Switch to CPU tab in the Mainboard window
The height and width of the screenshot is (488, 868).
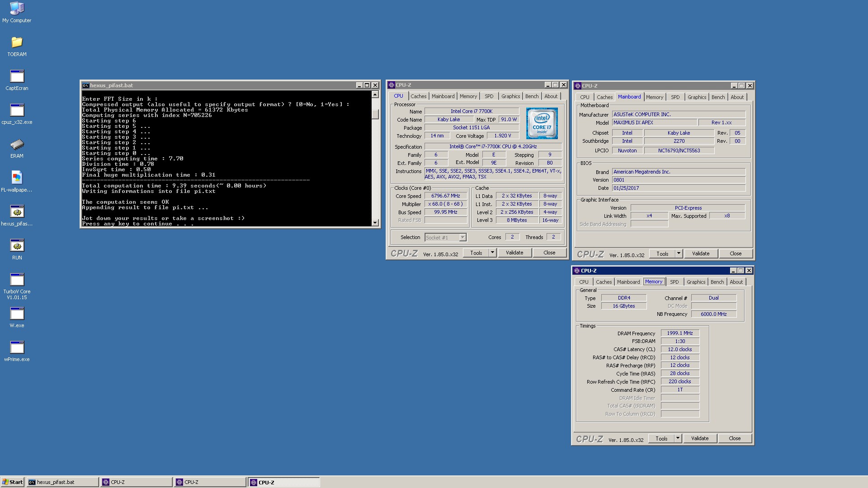pyautogui.click(x=585, y=97)
